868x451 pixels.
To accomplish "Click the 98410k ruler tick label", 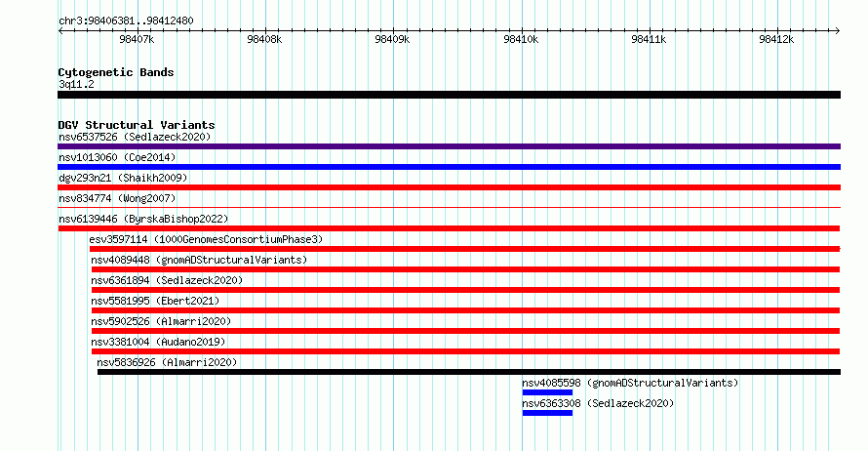I will (x=521, y=39).
